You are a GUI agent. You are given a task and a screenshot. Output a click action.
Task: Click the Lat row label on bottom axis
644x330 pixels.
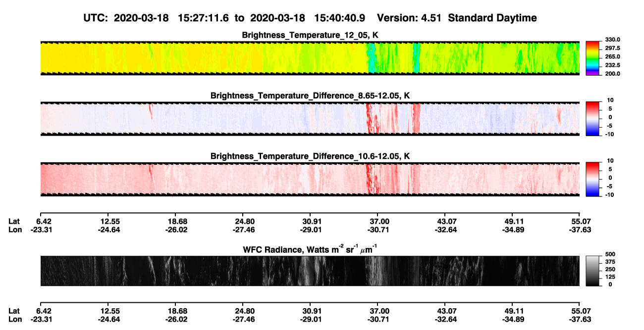[x=14, y=311]
